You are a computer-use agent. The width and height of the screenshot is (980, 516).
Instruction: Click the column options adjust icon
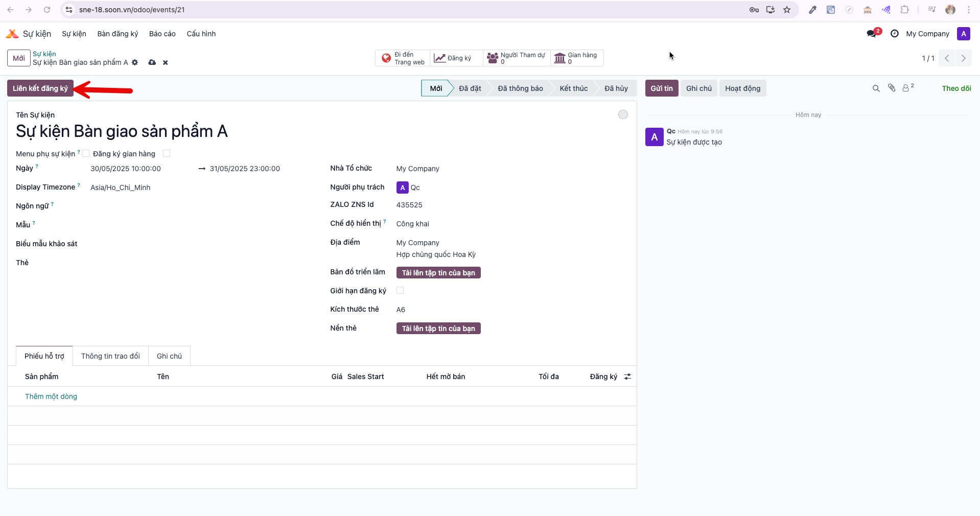pyautogui.click(x=627, y=377)
